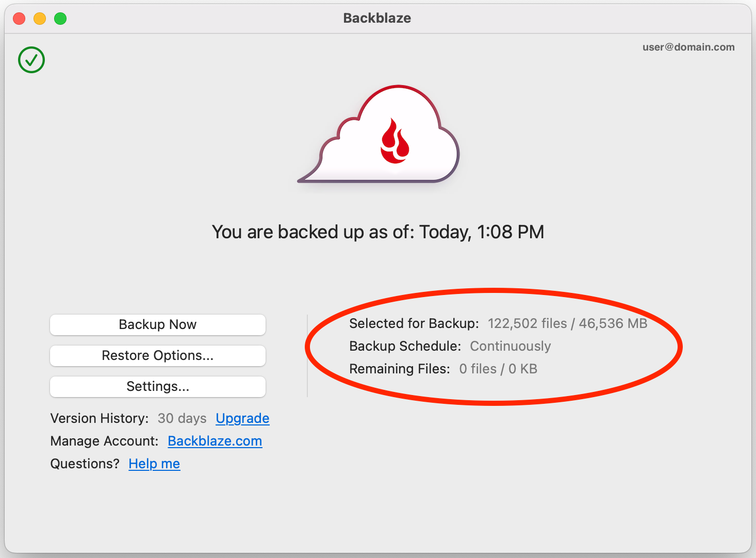Click the Manage Account label
The width and height of the screenshot is (756, 558).
(104, 441)
